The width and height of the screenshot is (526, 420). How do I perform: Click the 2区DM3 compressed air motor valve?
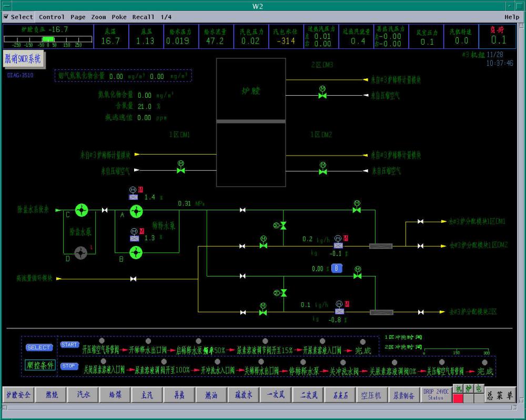tap(322, 95)
